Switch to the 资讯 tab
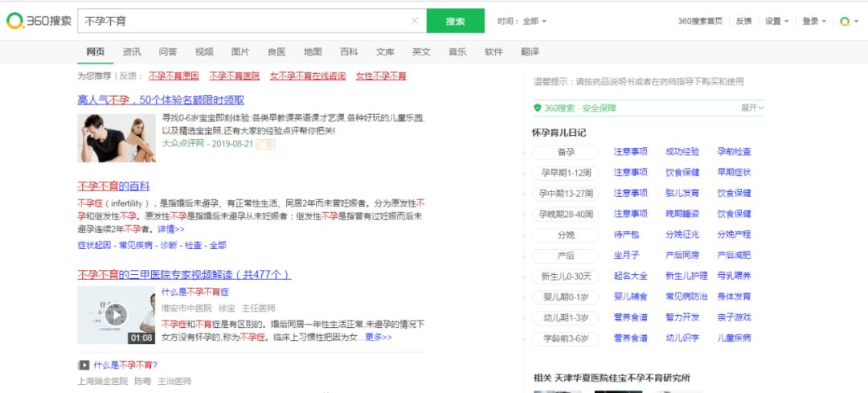Screen dimensions: 868x393 [132, 52]
